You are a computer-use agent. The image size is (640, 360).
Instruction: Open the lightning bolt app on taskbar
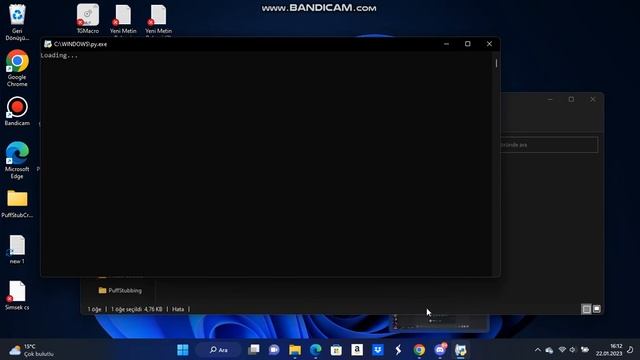click(x=398, y=350)
